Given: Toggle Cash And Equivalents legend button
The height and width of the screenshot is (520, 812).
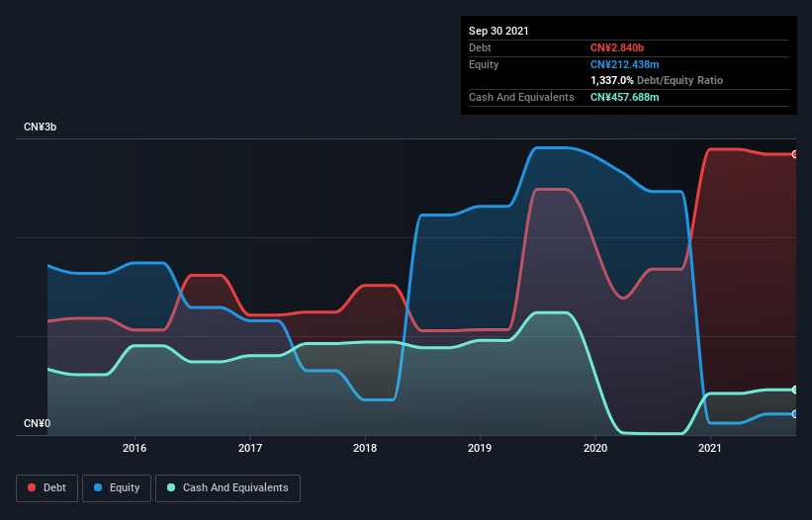Looking at the screenshot, I should click(227, 488).
